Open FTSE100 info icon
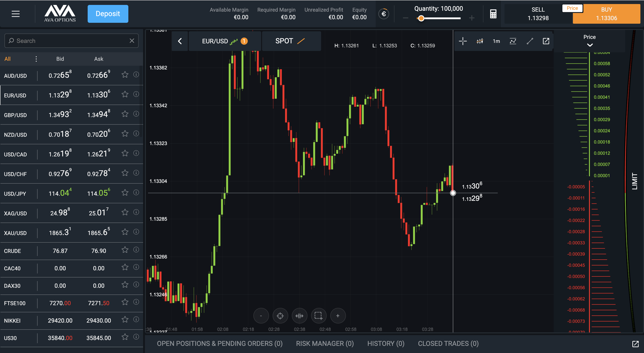 (x=136, y=302)
